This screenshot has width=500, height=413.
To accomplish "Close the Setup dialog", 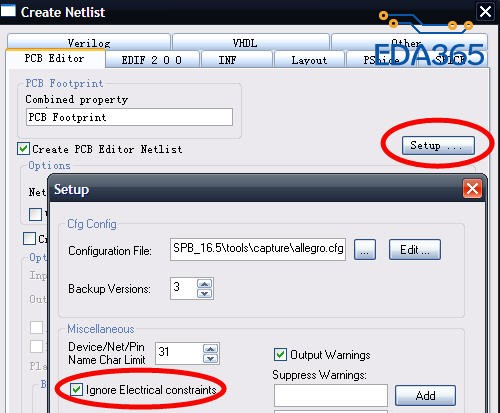I will [x=472, y=189].
